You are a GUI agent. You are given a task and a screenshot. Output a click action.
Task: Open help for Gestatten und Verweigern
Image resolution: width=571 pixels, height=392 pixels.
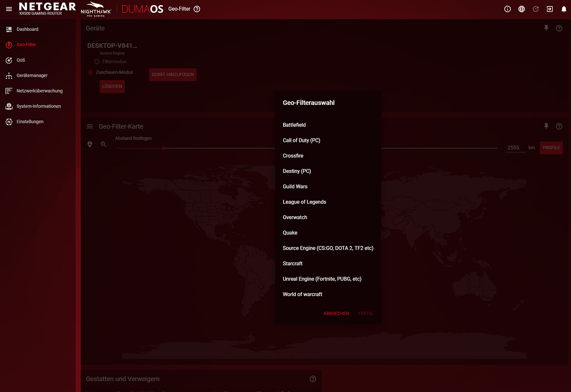[x=313, y=379]
